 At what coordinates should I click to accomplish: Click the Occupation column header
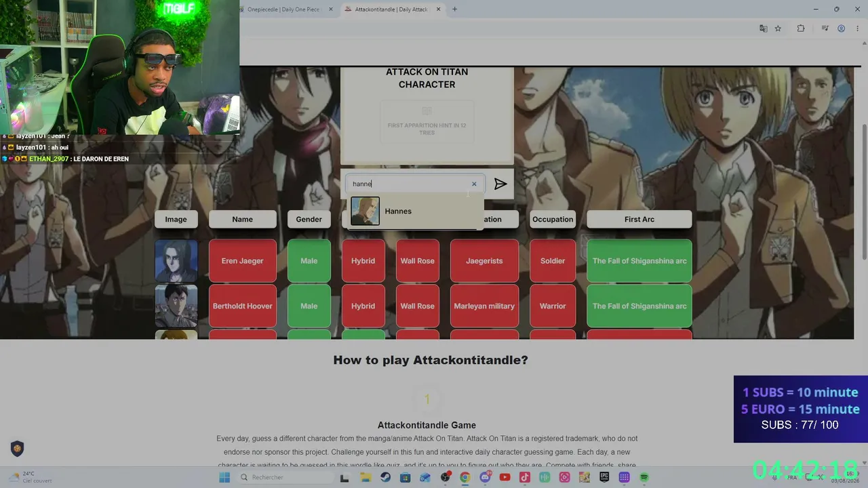coord(553,219)
